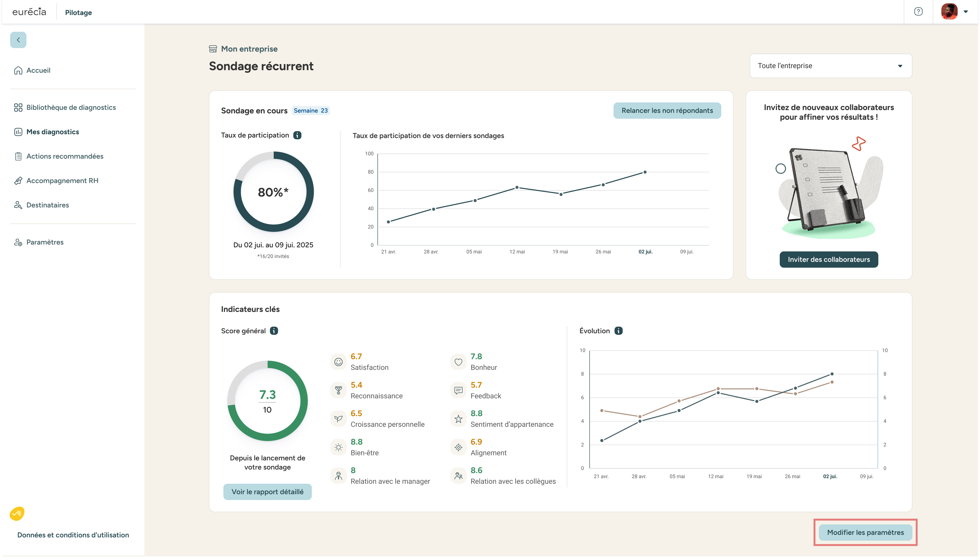Open Paramètres in the sidebar

point(44,242)
